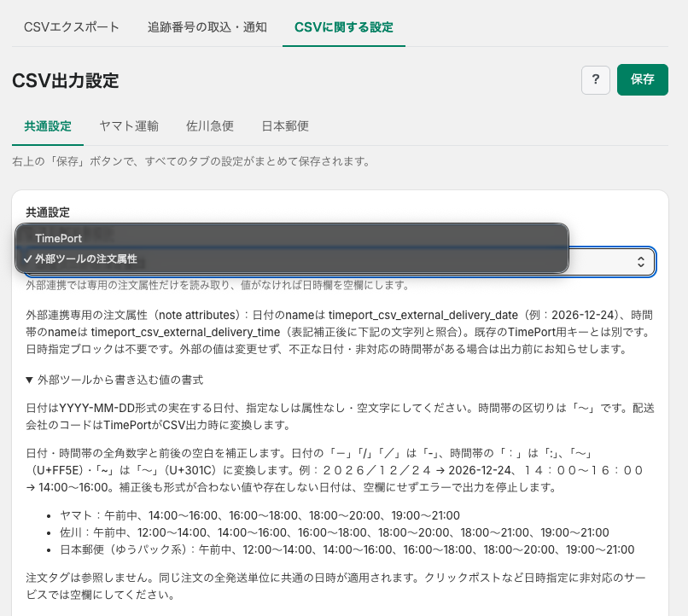Click paragraph starting 注文タグは参照しません

(335, 586)
